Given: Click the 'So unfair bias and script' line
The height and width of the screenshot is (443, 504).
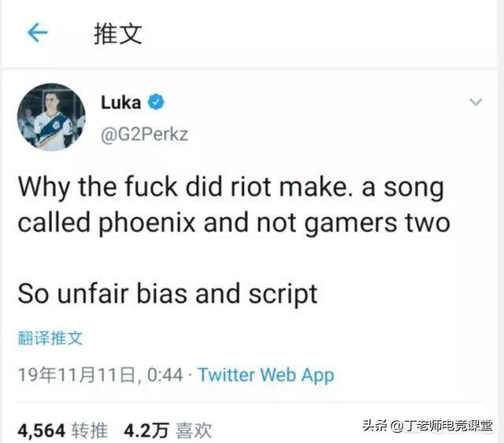Looking at the screenshot, I should [168, 294].
